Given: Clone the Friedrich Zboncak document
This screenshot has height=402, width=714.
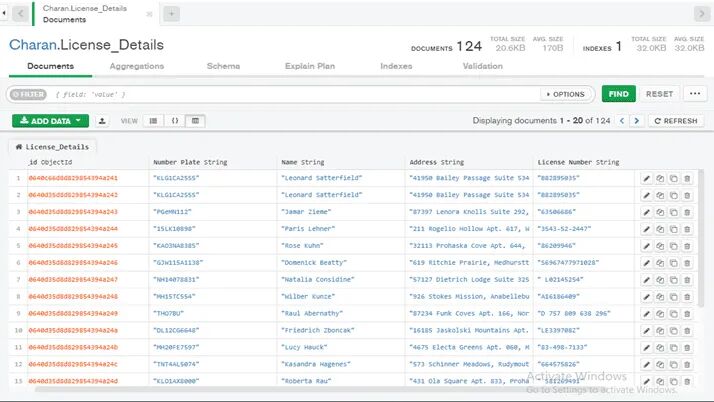Looking at the screenshot, I should (x=673, y=331).
